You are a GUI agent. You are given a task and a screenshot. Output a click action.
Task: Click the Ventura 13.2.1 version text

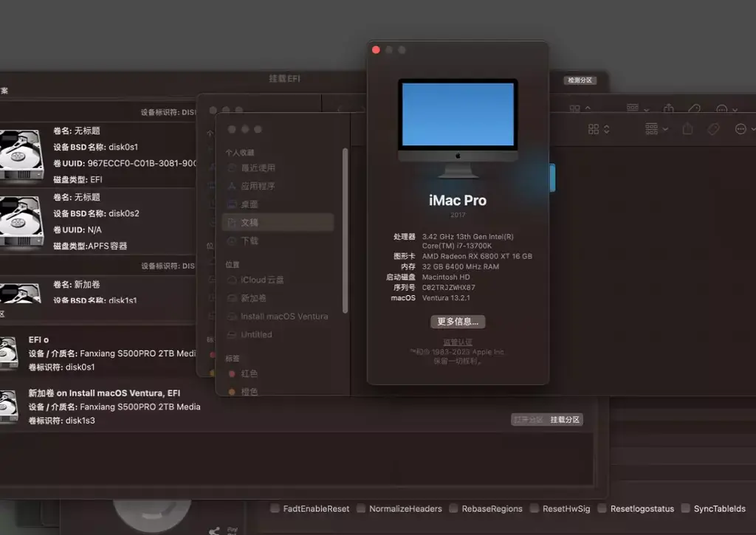click(446, 298)
